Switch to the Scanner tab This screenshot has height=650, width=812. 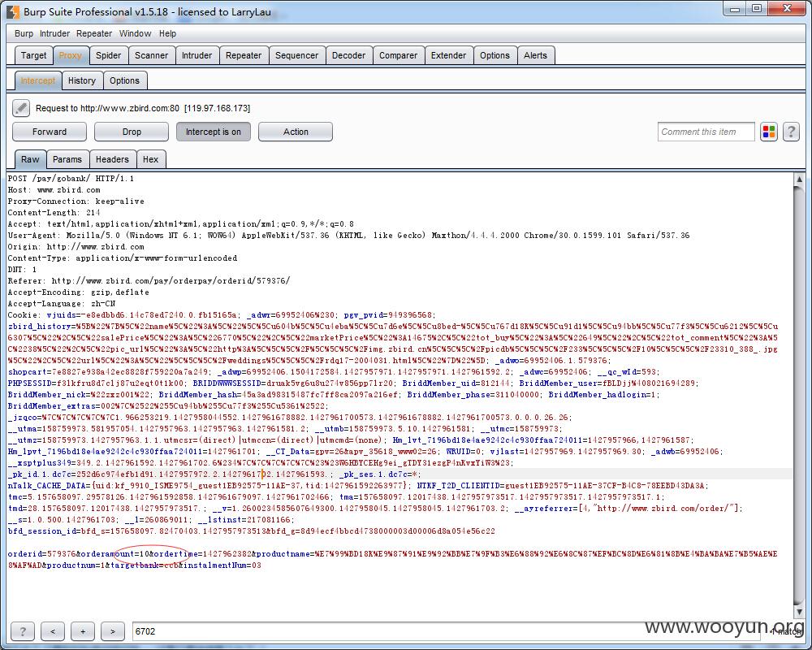pyautogui.click(x=151, y=55)
